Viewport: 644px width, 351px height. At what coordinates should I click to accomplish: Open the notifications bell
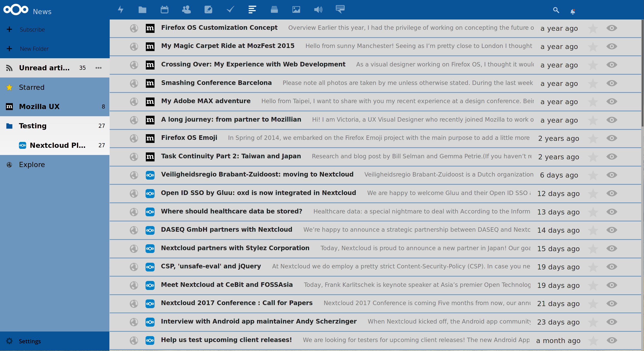pos(573,12)
